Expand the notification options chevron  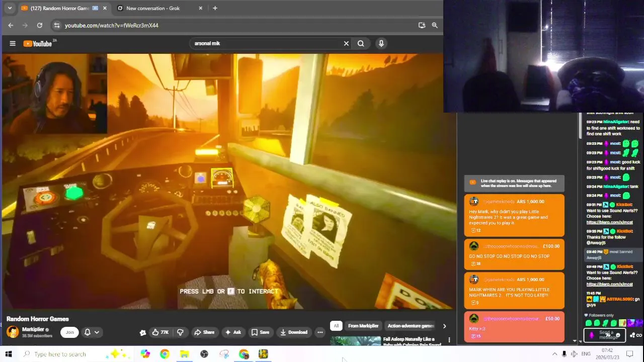pyautogui.click(x=97, y=332)
